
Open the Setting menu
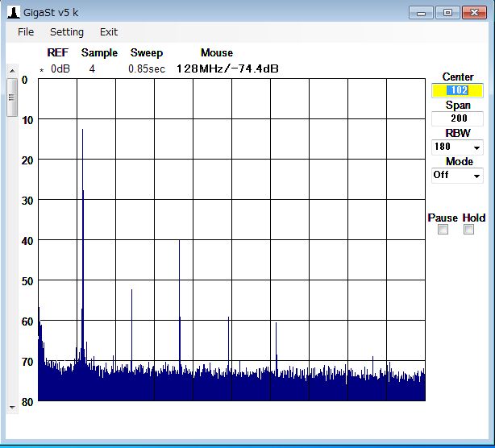tap(67, 32)
